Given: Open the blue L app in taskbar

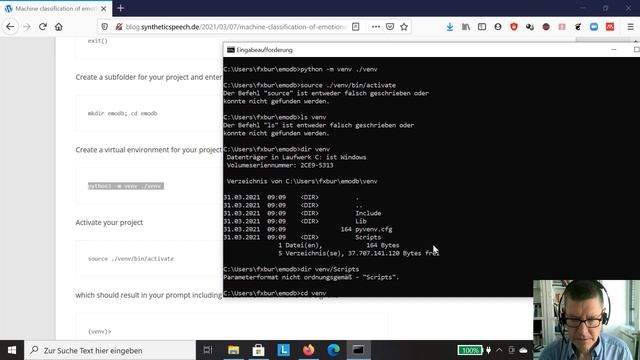Looking at the screenshot, I should 283,350.
